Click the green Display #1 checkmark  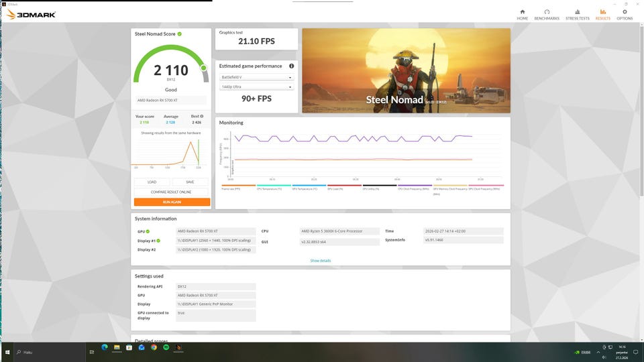click(158, 241)
